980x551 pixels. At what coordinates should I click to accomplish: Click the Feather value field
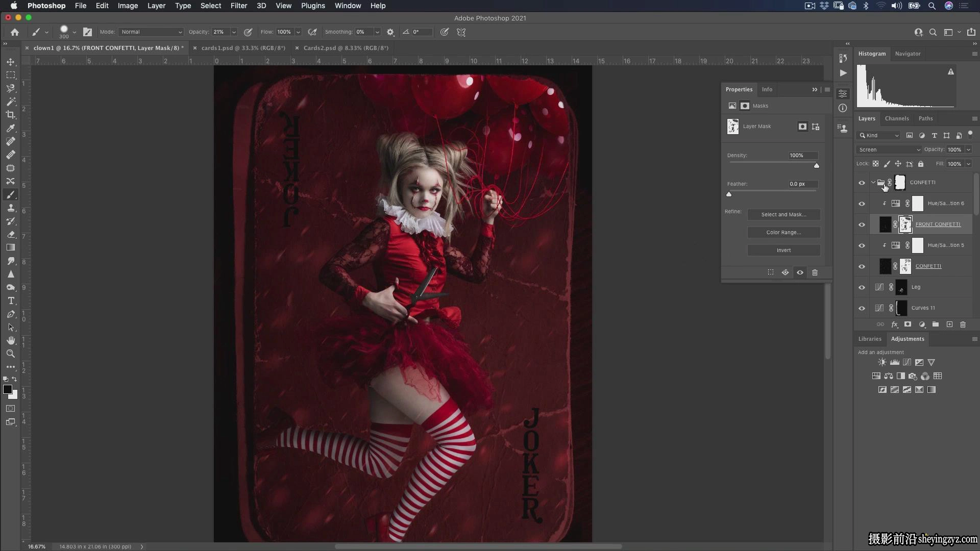pyautogui.click(x=802, y=184)
